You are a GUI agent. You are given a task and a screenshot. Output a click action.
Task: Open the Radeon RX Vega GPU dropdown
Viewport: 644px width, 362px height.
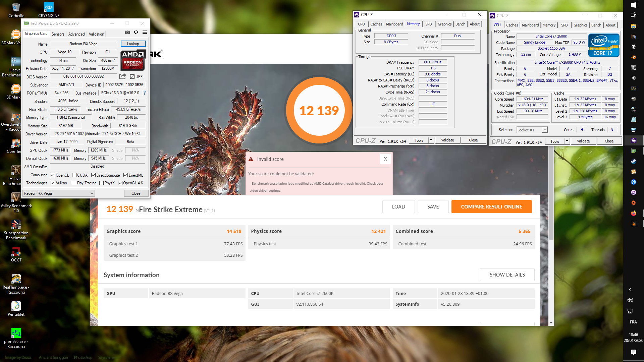point(59,193)
